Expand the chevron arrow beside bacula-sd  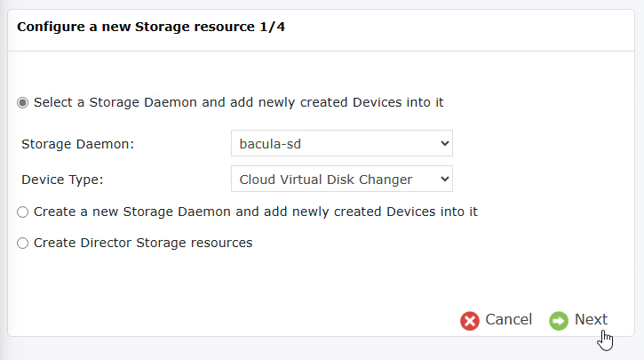[444, 143]
